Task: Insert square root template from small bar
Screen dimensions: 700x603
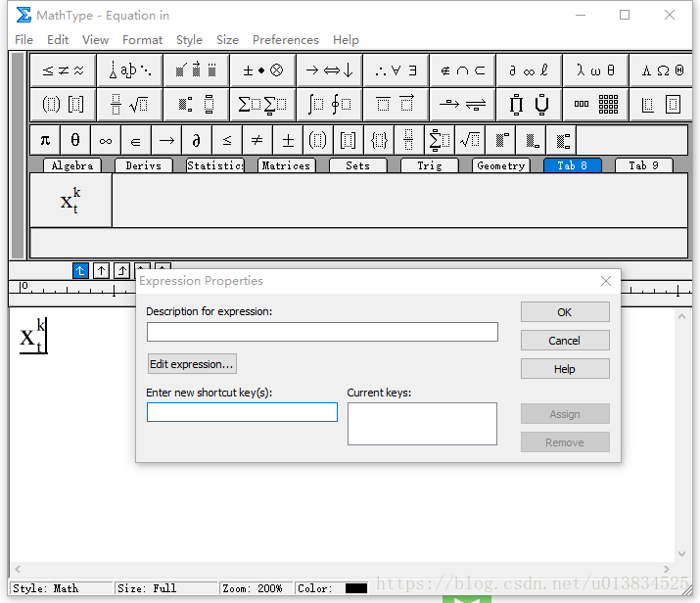Action: coord(470,141)
